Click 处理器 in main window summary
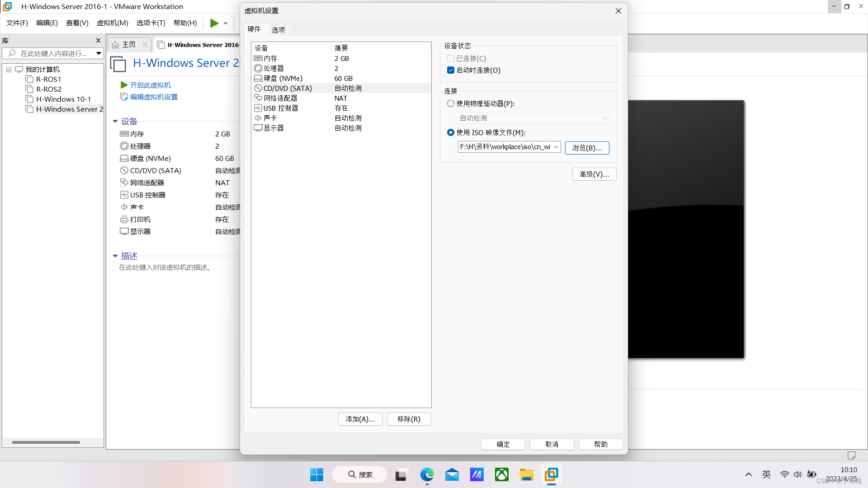This screenshot has height=488, width=868. 140,146
